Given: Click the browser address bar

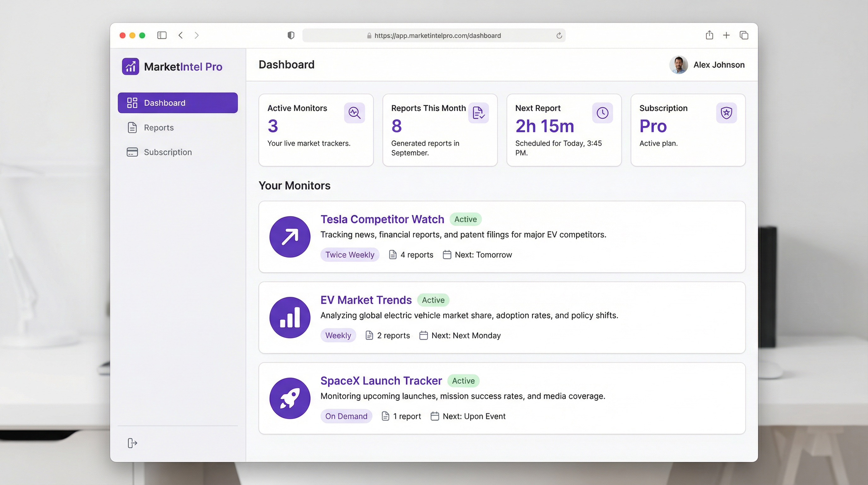Looking at the screenshot, I should click(x=433, y=35).
